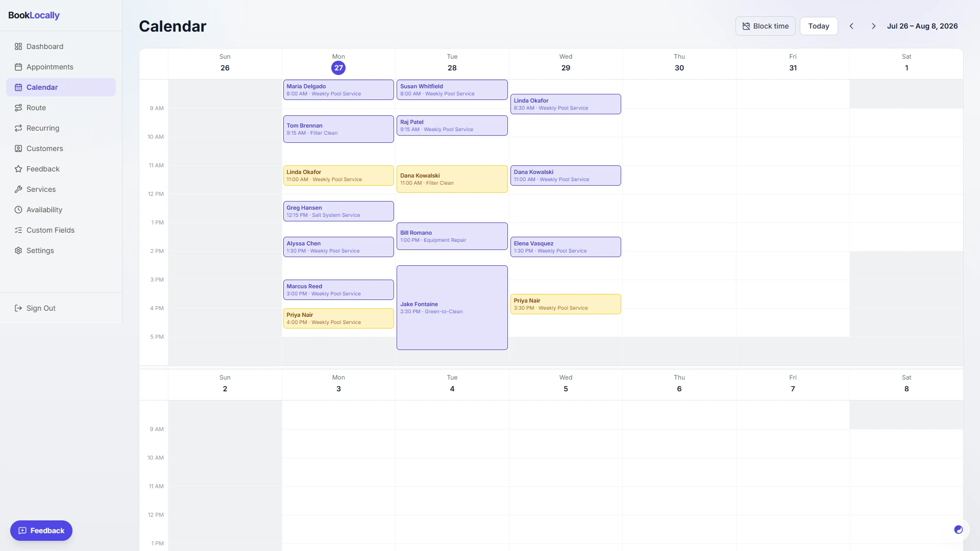Open the floating Feedback button
The height and width of the screenshot is (551, 980).
[41, 531]
